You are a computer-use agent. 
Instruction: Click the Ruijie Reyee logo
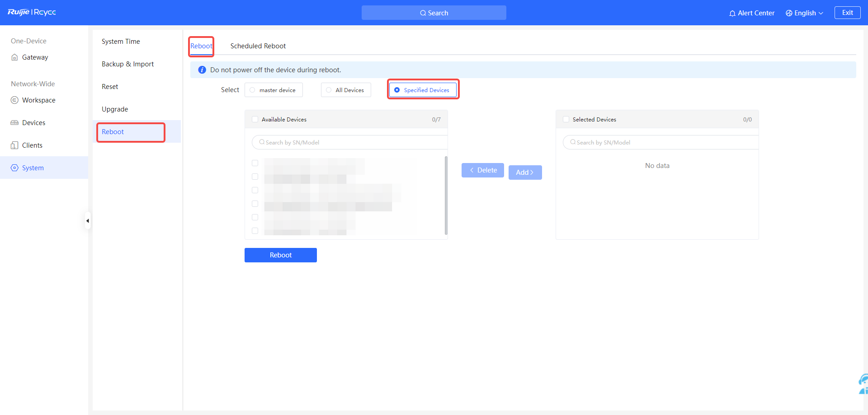pyautogui.click(x=32, y=12)
